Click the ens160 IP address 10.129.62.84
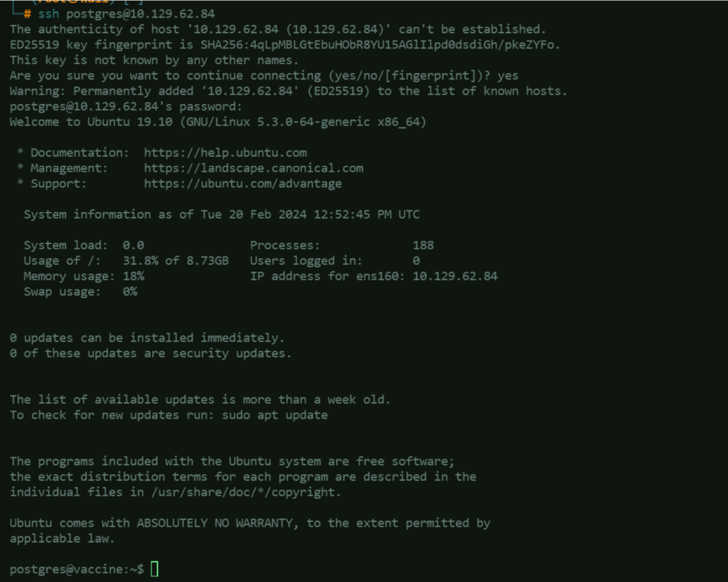Viewport: 728px width, 582px height. [455, 276]
